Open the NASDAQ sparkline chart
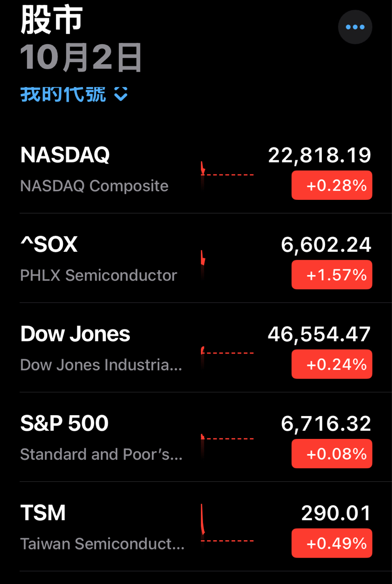The width and height of the screenshot is (392, 584). coord(227,172)
